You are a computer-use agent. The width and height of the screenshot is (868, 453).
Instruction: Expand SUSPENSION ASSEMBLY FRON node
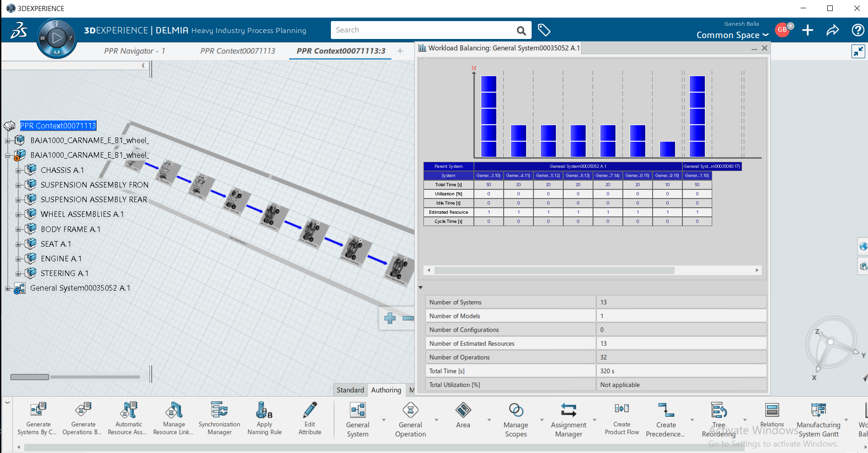tap(18, 185)
